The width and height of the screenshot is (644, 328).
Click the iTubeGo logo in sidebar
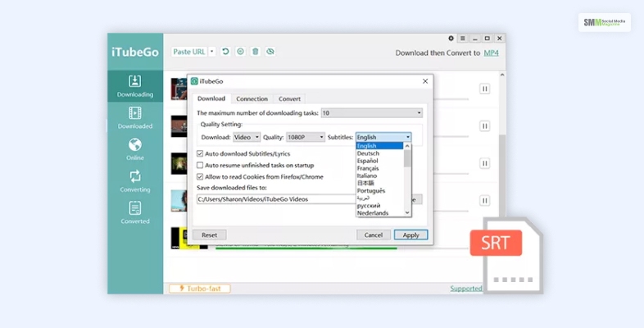pyautogui.click(x=135, y=52)
